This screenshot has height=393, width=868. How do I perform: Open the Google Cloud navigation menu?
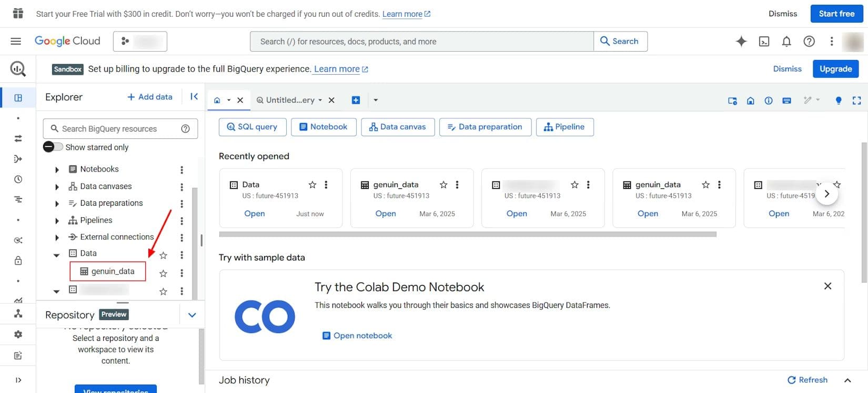click(x=16, y=41)
